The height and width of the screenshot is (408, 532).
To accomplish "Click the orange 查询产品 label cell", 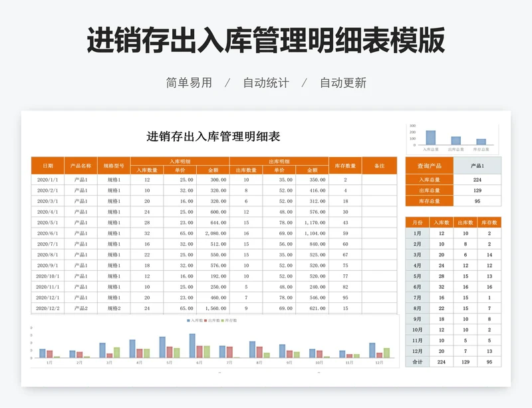I will 429,166.
